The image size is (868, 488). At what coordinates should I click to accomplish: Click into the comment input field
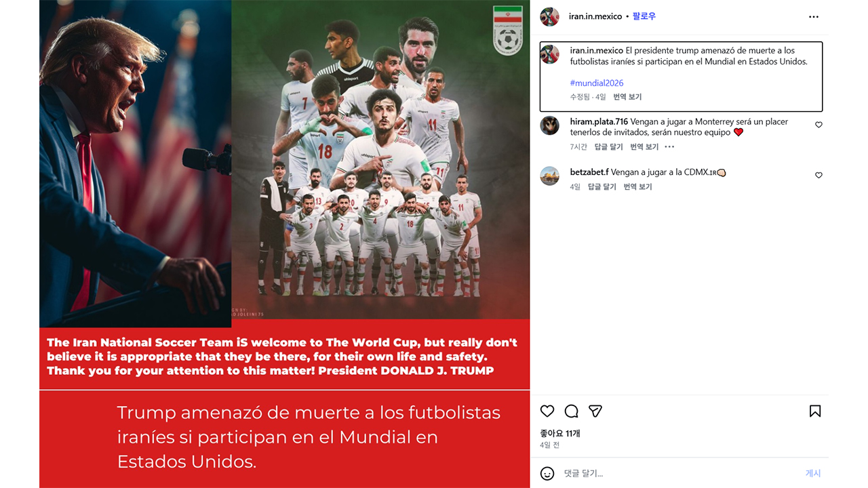click(678, 474)
